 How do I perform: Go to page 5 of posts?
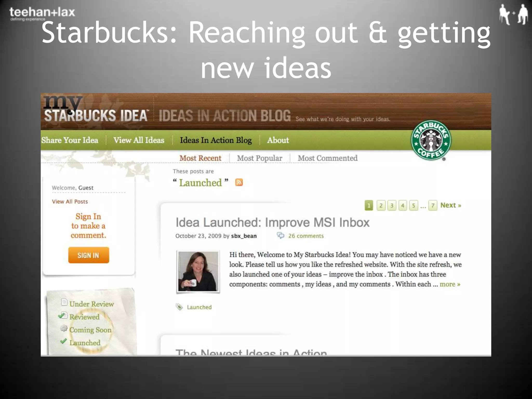(414, 205)
